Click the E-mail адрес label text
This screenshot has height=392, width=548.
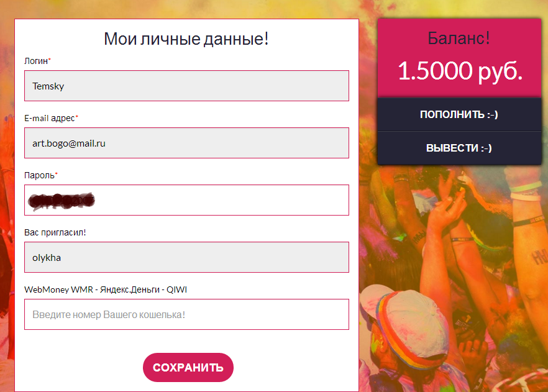[49, 118]
